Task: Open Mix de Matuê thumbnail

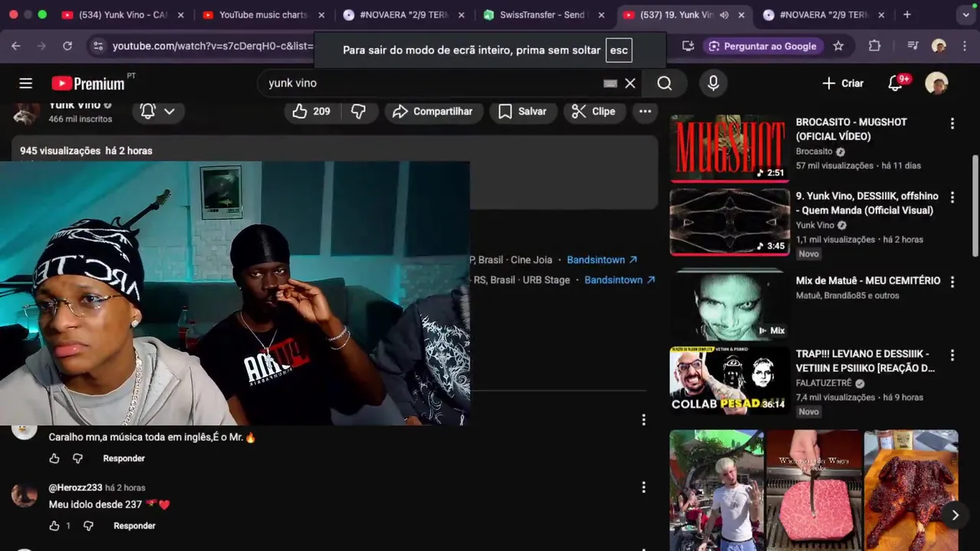Action: (730, 305)
